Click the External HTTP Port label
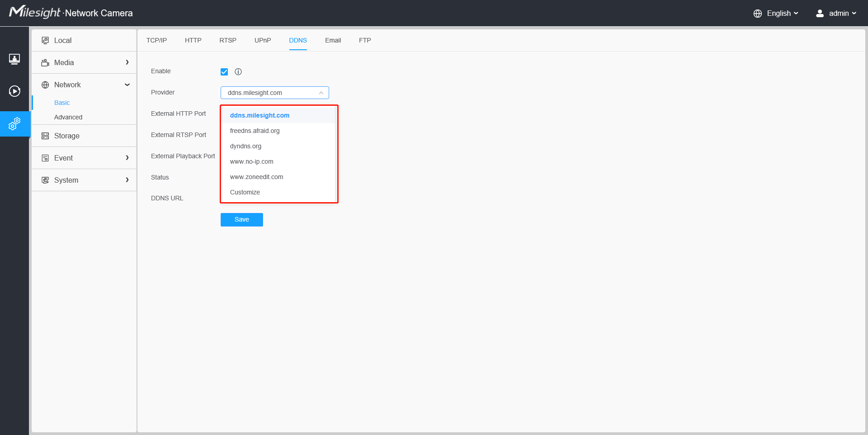Viewport: 868px width, 435px height. [178, 113]
